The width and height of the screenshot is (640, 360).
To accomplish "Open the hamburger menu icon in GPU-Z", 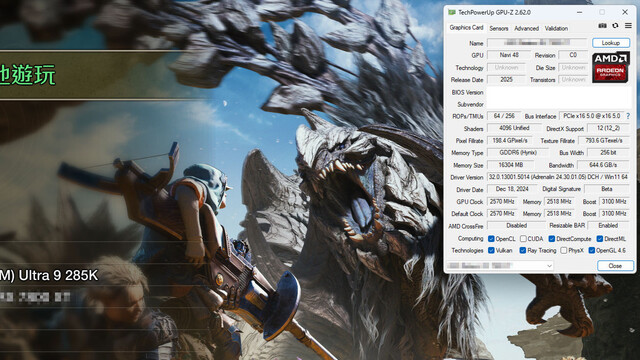I will [x=628, y=26].
